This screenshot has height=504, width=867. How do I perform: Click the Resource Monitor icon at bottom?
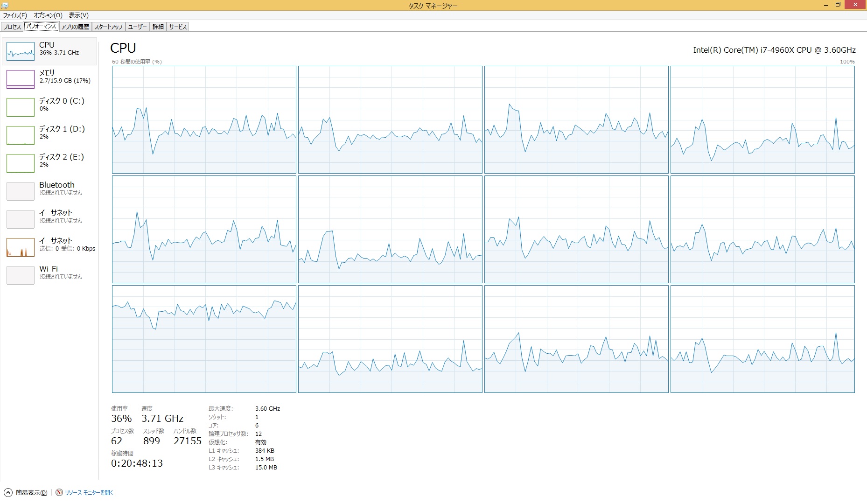tap(59, 492)
